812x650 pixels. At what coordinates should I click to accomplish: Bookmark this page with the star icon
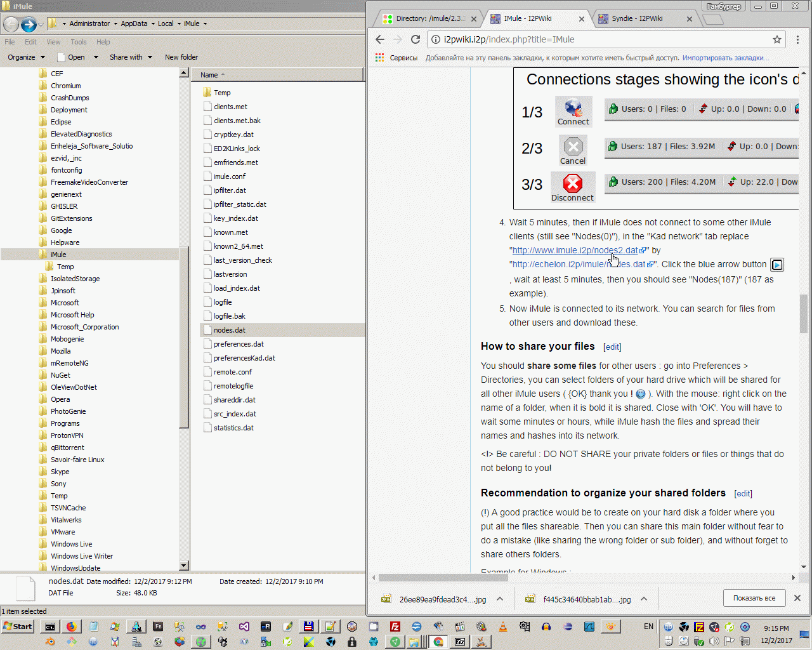777,39
